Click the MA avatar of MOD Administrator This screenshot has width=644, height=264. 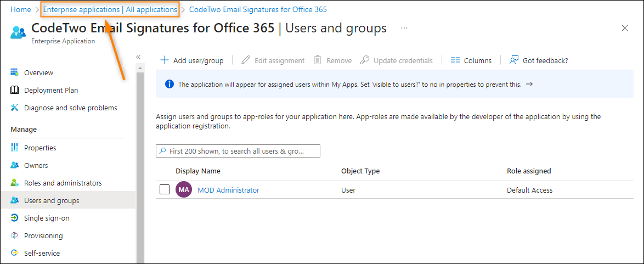(x=184, y=190)
